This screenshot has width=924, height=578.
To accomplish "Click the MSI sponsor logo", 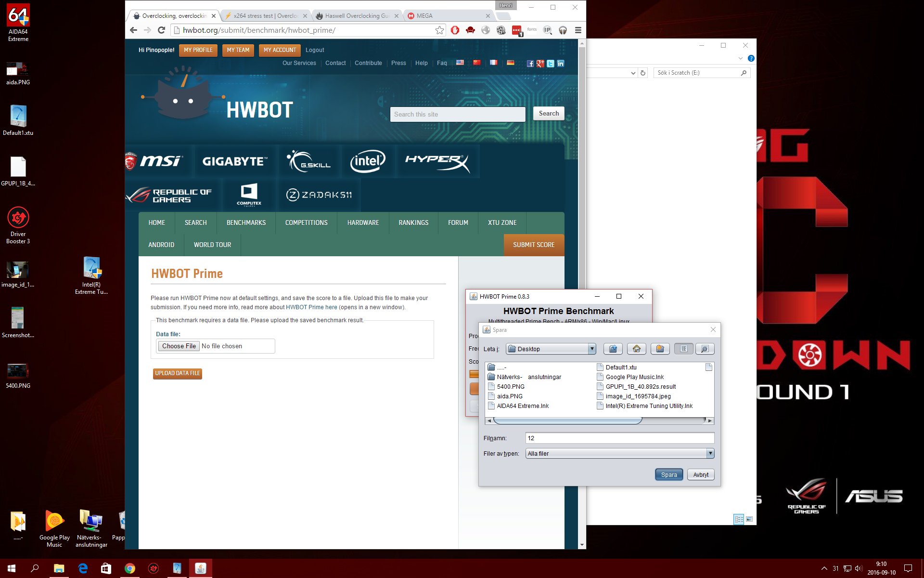I will 154,161.
